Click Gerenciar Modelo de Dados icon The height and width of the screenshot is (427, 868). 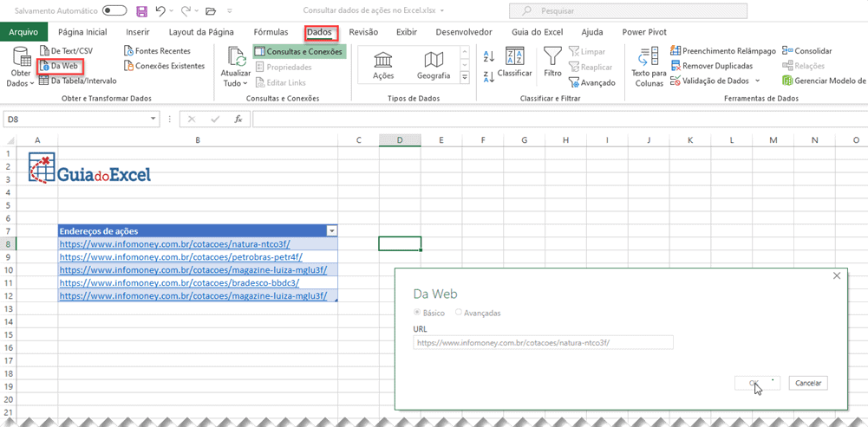787,81
